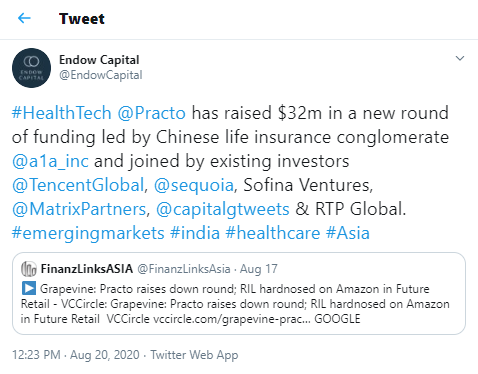Browse the #emergingmarkets hashtag
478x374 pixels.
[x=88, y=233]
